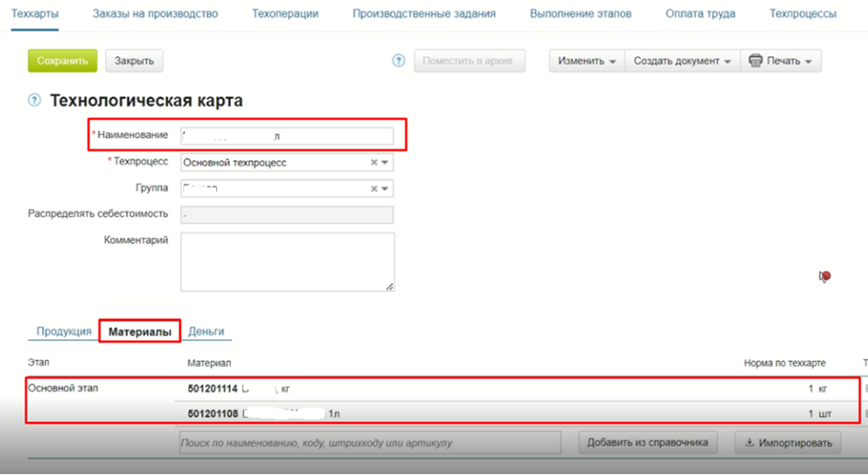868x475 pixels.
Task: Click the Закрыть button
Action: pyautogui.click(x=134, y=61)
